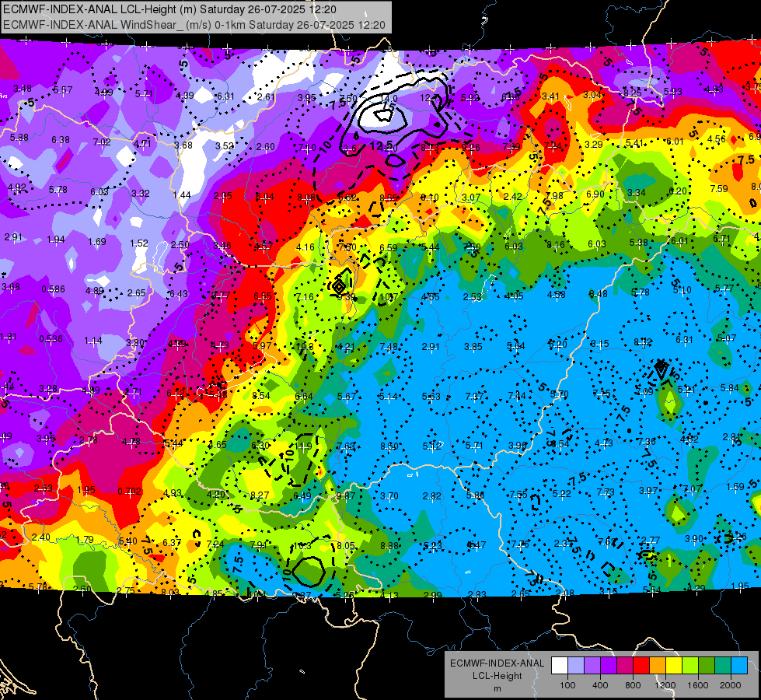
Task: Click the 5.84 wind shear value
Action: pyautogui.click(x=730, y=387)
